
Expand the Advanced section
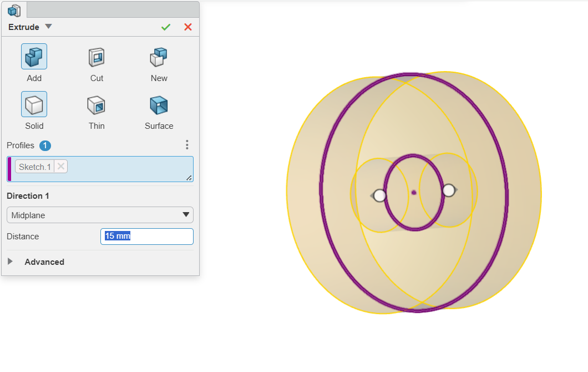click(x=10, y=262)
